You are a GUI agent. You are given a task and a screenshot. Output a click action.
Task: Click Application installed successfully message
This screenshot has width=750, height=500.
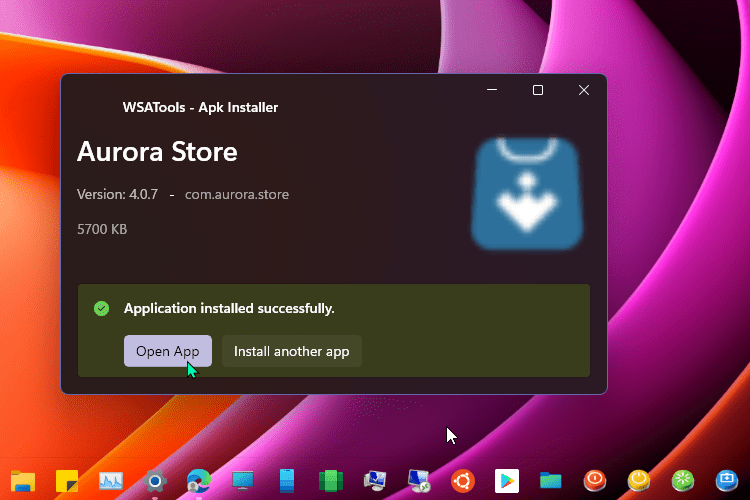pyautogui.click(x=229, y=309)
